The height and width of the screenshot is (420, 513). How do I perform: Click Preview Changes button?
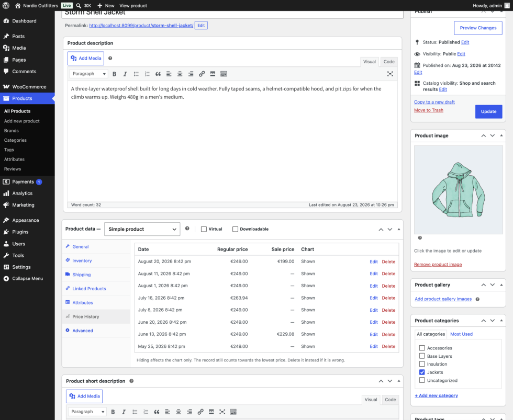pos(478,28)
